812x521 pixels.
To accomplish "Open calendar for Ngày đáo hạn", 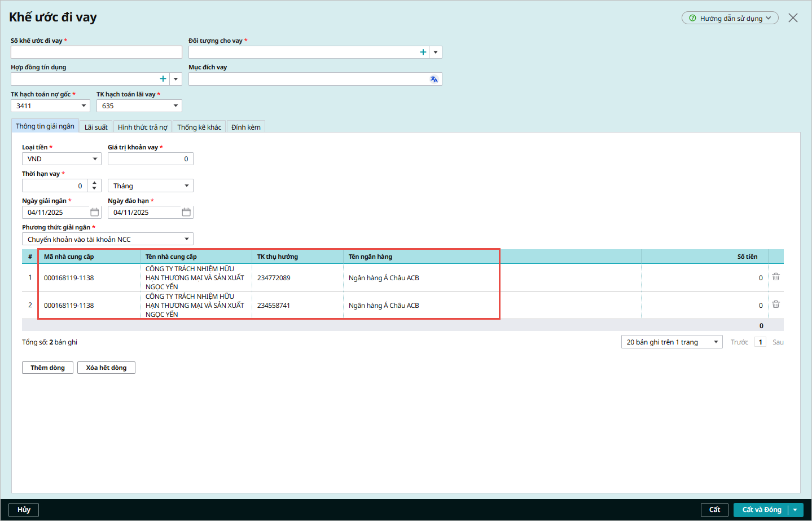I will (186, 213).
